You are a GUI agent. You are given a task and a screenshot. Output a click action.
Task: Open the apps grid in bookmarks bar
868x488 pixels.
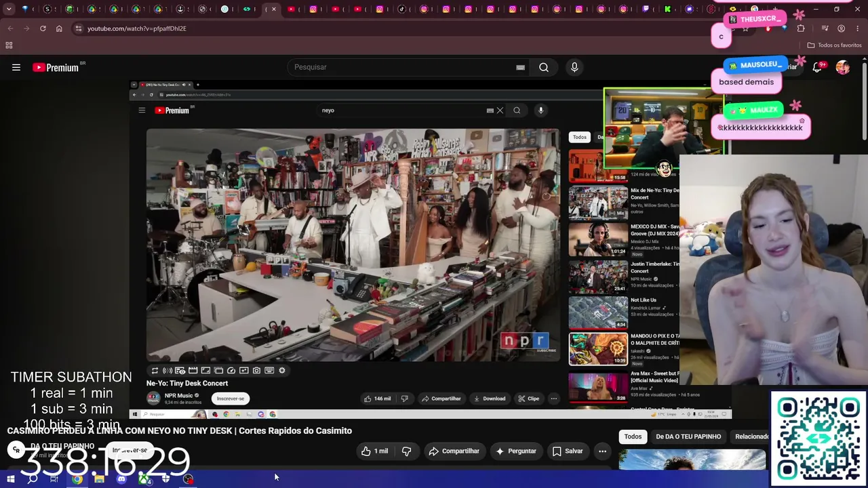coord(9,45)
